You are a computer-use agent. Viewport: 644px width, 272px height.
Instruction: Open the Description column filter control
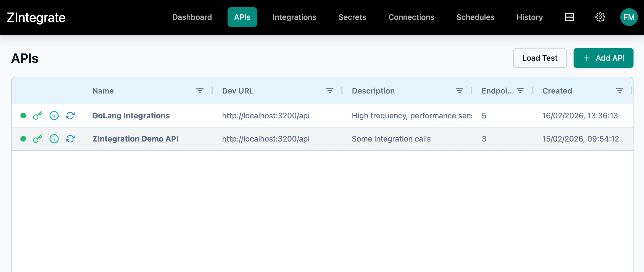(459, 90)
